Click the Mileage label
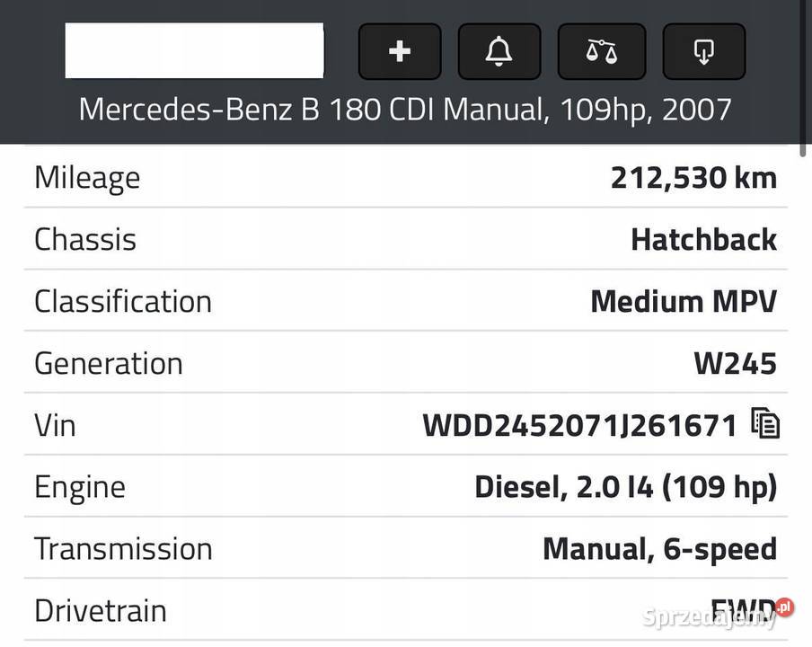 pos(87,178)
